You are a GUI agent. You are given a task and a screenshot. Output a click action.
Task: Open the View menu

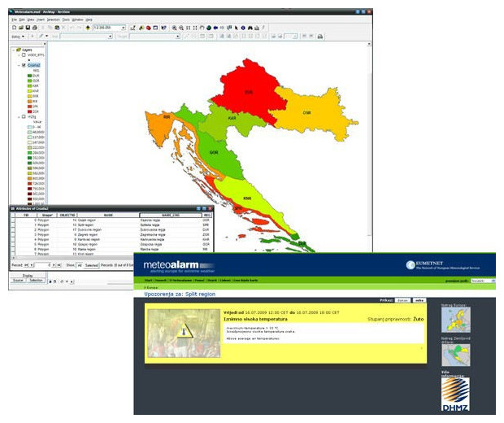(x=31, y=20)
